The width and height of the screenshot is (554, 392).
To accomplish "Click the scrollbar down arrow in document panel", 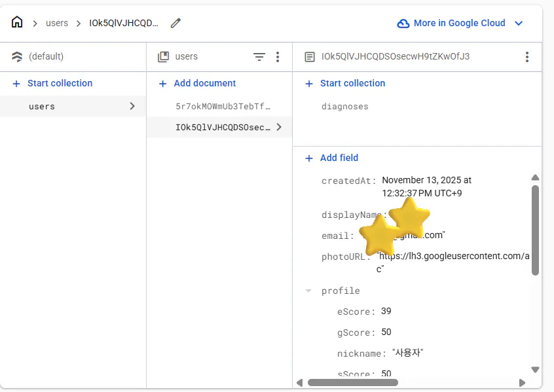I will (x=535, y=369).
